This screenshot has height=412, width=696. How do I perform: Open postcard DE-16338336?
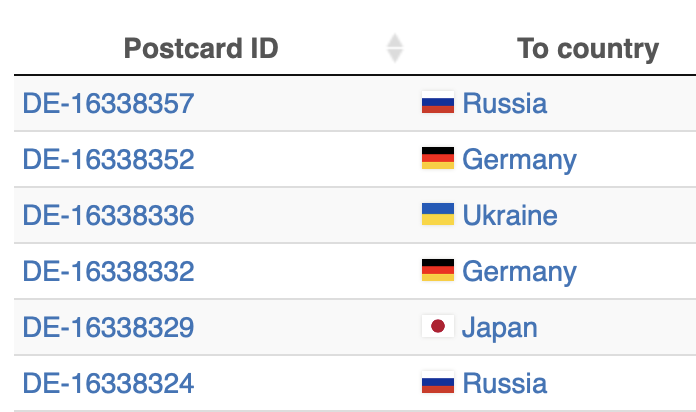coord(108,215)
